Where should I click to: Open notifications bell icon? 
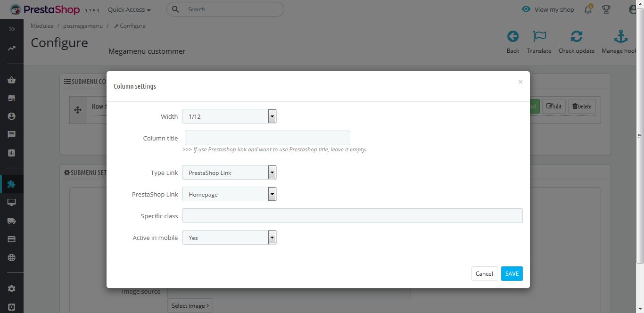(588, 9)
